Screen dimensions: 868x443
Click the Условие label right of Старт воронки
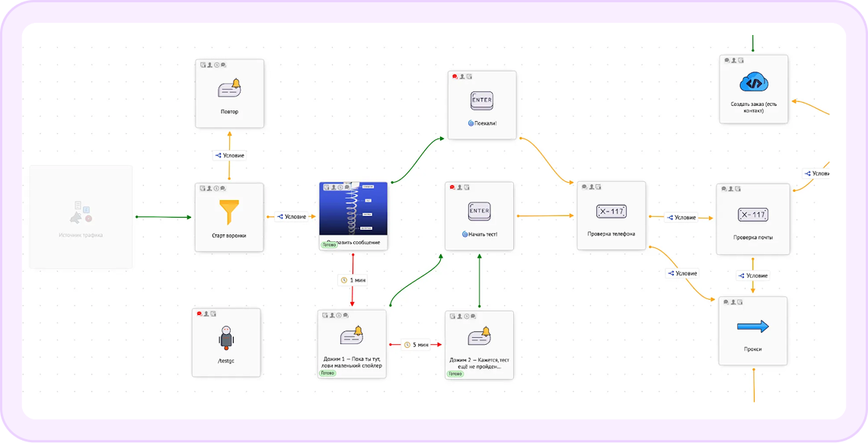[292, 217]
